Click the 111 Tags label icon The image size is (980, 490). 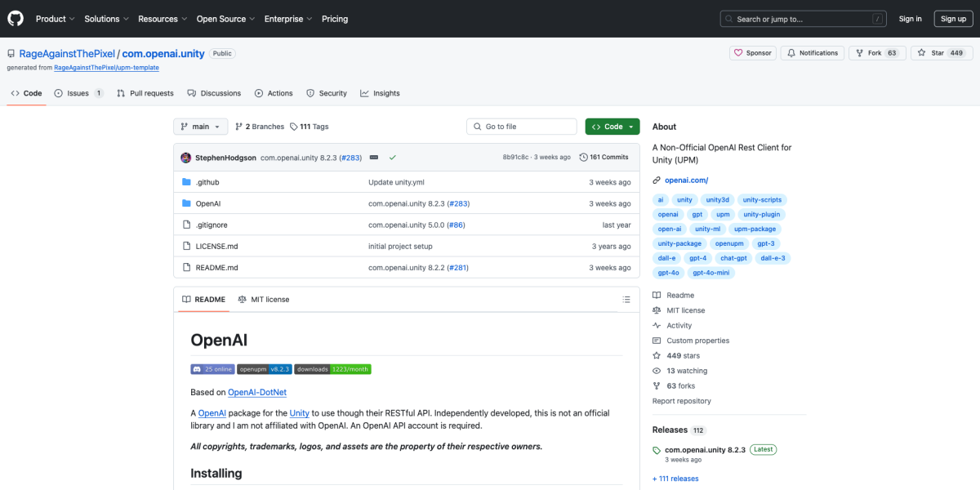(x=294, y=127)
